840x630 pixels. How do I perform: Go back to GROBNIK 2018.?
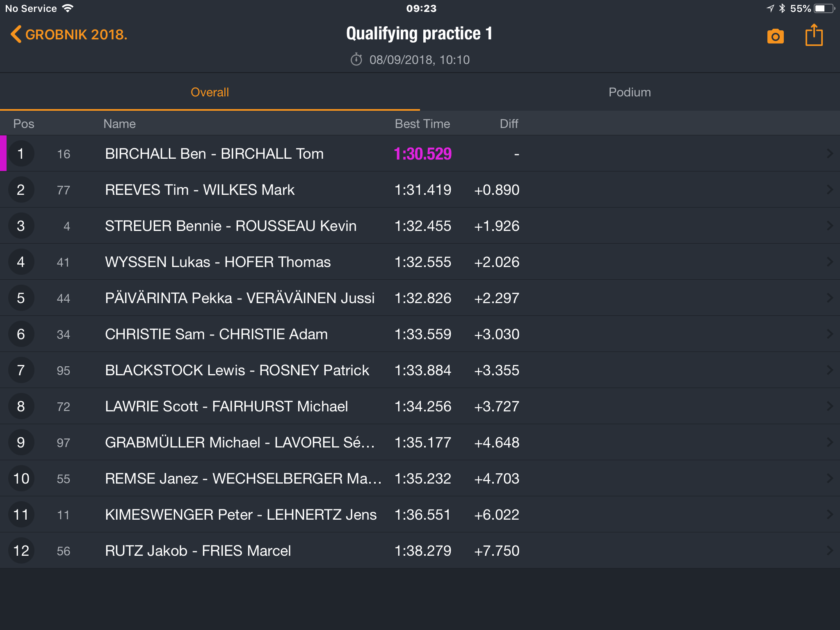[x=69, y=34]
